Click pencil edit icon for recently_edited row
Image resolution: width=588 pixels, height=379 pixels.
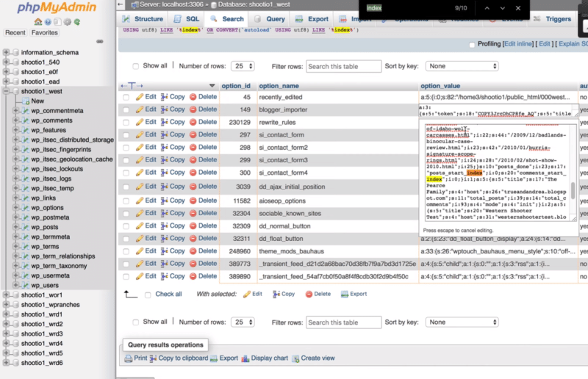(x=140, y=97)
